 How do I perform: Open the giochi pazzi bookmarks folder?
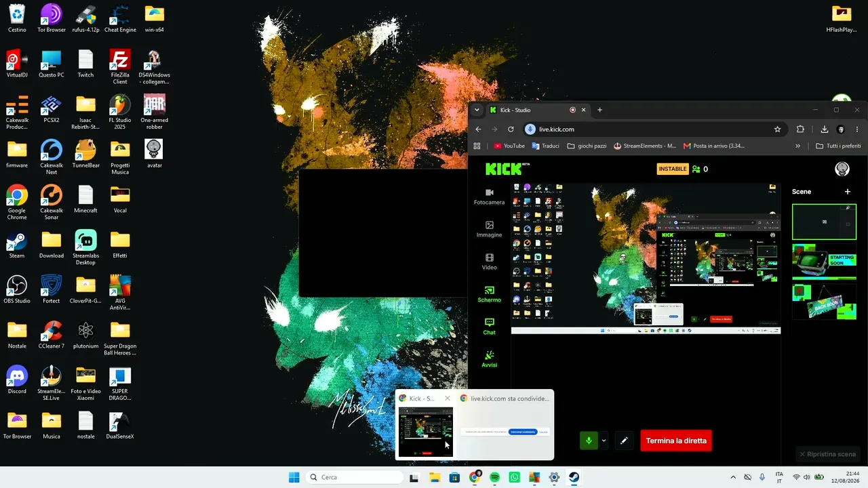pyautogui.click(x=587, y=146)
